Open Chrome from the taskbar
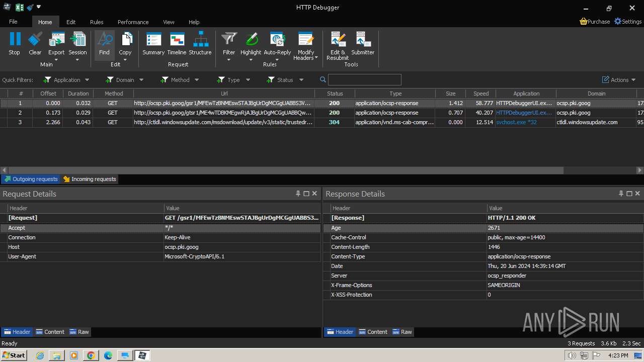 (91, 355)
